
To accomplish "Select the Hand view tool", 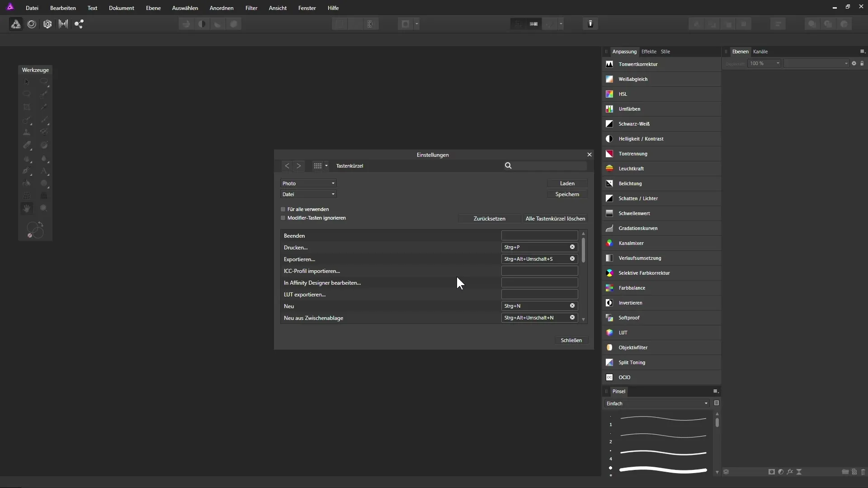I will [27, 208].
